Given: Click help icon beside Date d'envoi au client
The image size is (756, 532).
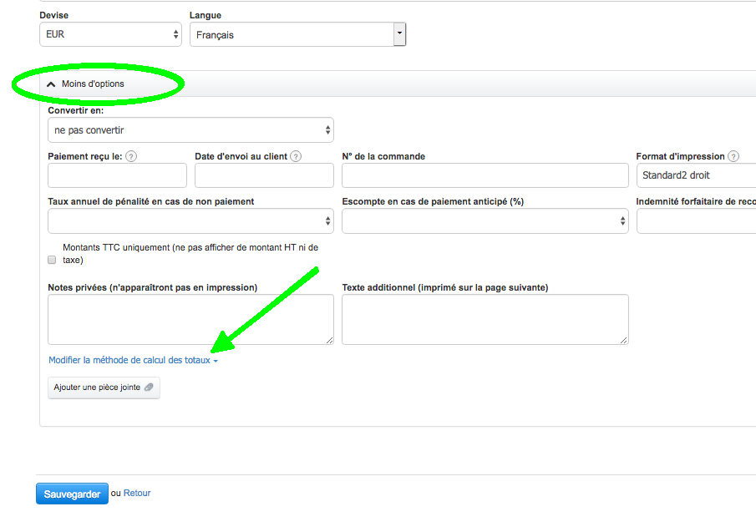Looking at the screenshot, I should coord(296,156).
